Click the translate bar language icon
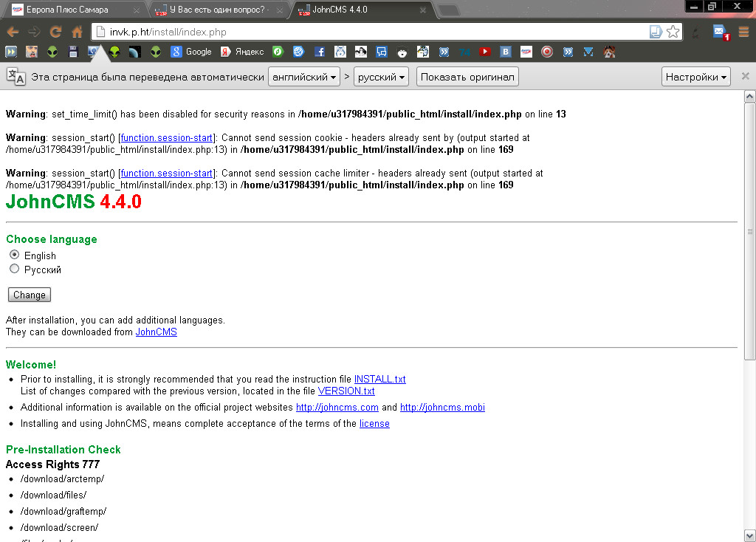Viewport: 756px width, 542px height. (x=16, y=76)
